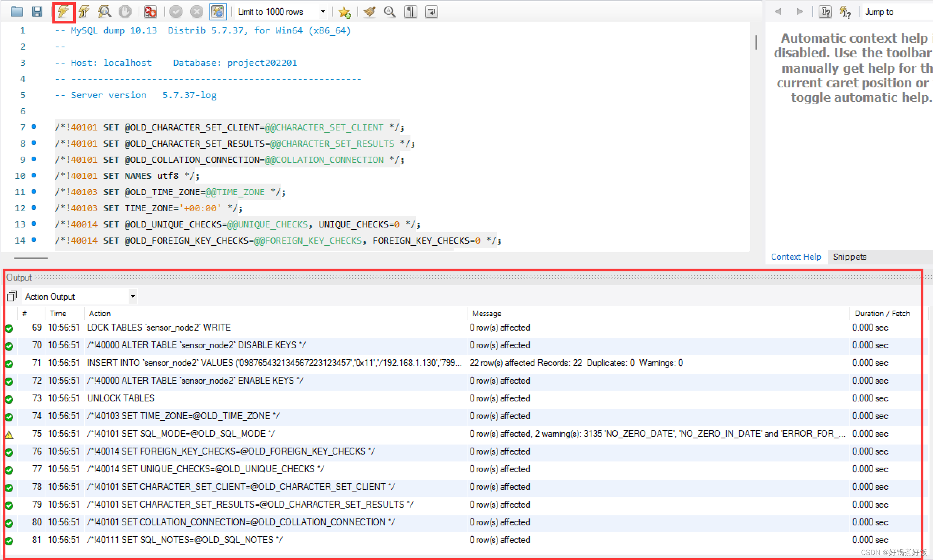Beautify the SQL with the broom icon
The width and height of the screenshot is (933, 560).
click(369, 12)
